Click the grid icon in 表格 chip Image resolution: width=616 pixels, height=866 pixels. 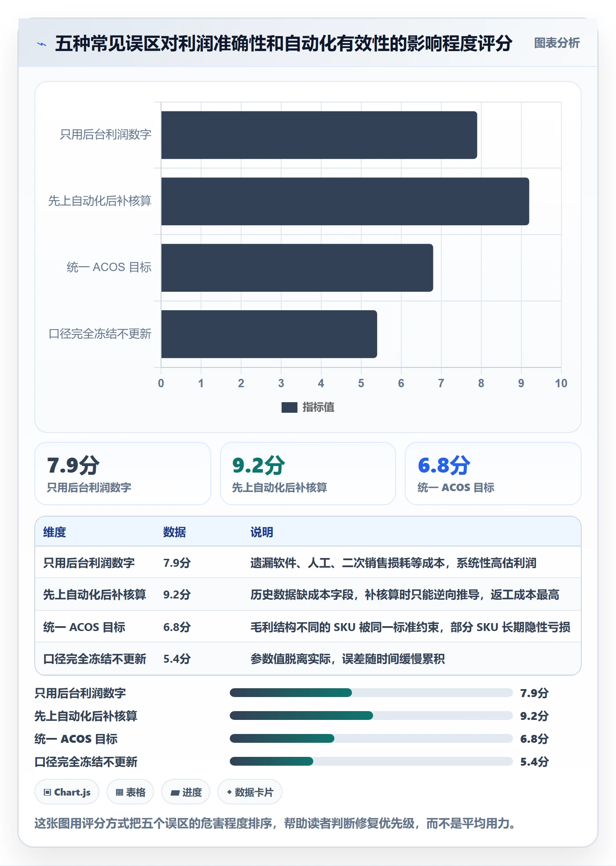119,793
